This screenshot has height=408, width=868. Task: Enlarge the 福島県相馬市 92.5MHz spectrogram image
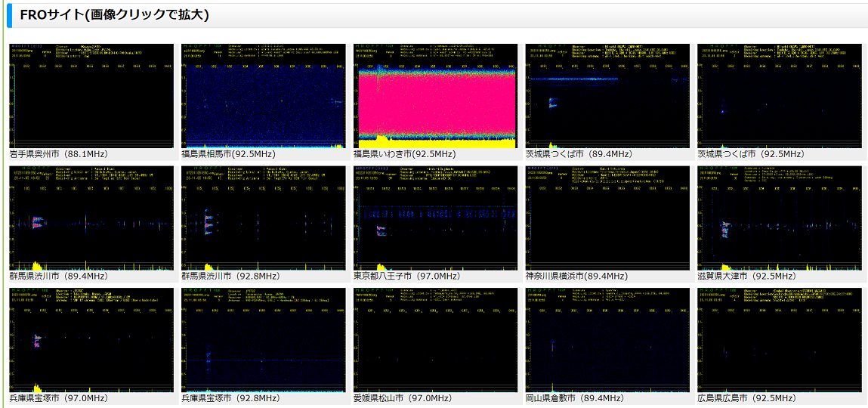pos(263,95)
